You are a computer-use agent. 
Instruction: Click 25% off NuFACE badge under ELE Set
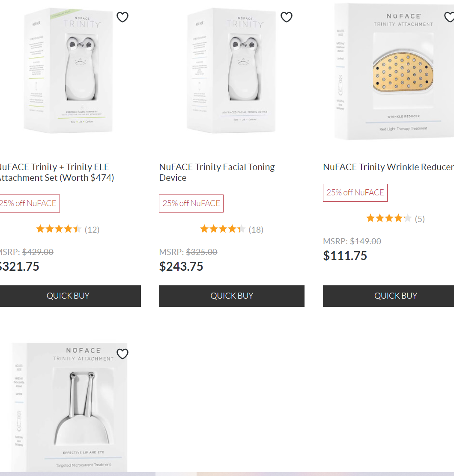[x=28, y=204]
